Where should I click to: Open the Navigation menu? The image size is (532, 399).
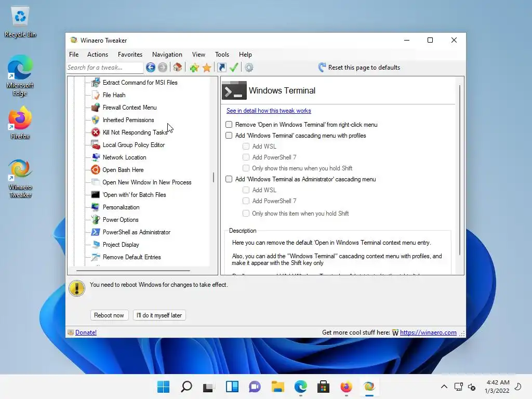167,55
